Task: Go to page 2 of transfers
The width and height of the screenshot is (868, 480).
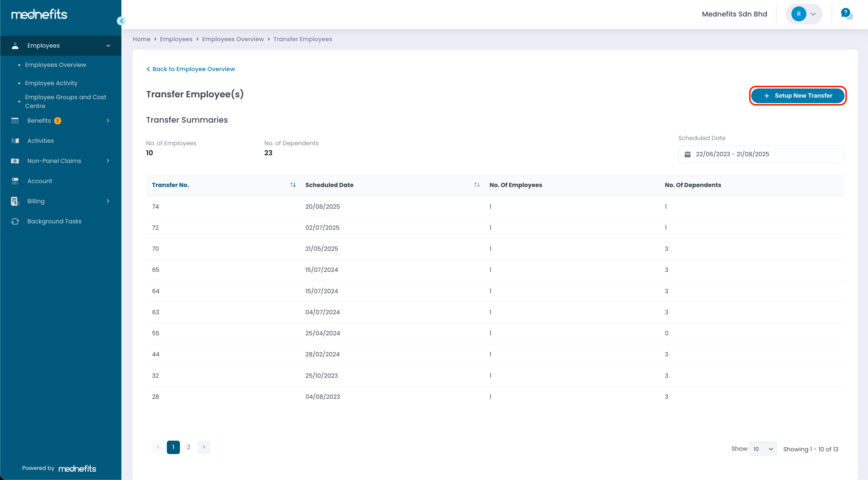Action: (x=188, y=447)
